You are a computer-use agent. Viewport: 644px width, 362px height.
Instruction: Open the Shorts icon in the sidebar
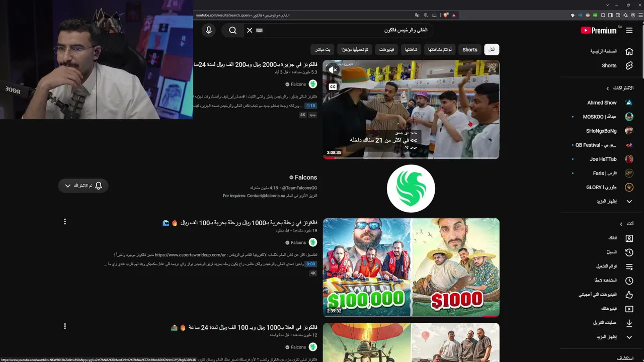coord(629,65)
